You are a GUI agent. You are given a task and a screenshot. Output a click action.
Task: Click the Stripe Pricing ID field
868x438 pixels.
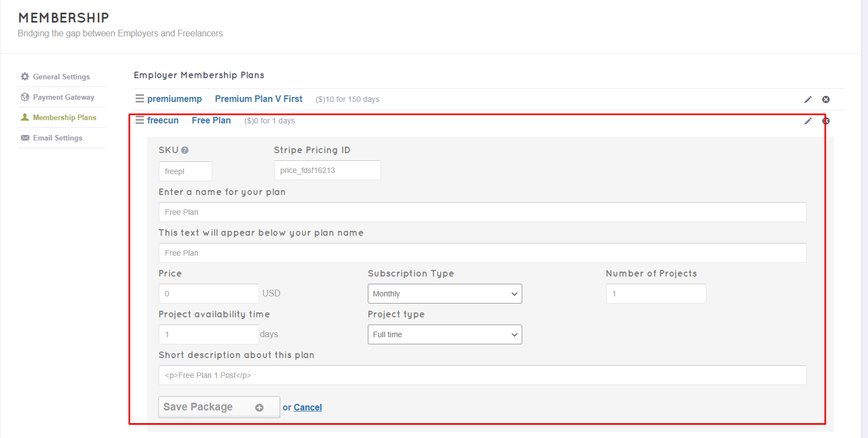click(327, 170)
